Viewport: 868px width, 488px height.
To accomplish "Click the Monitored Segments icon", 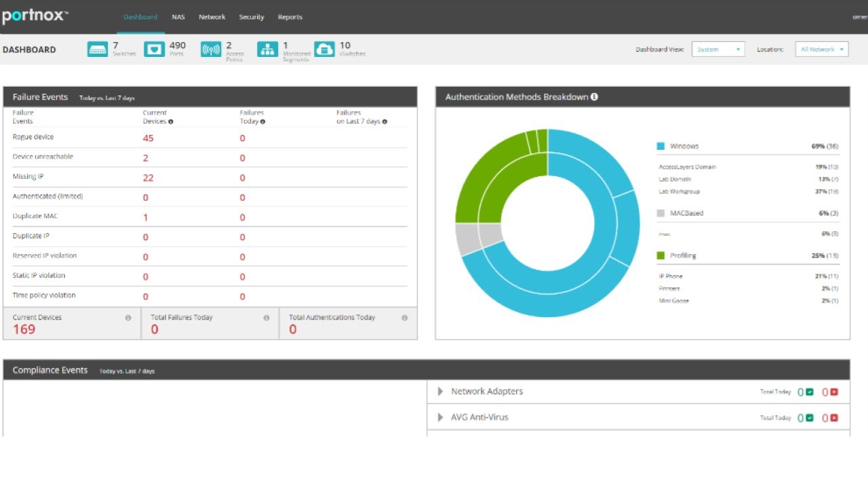I will (x=267, y=49).
